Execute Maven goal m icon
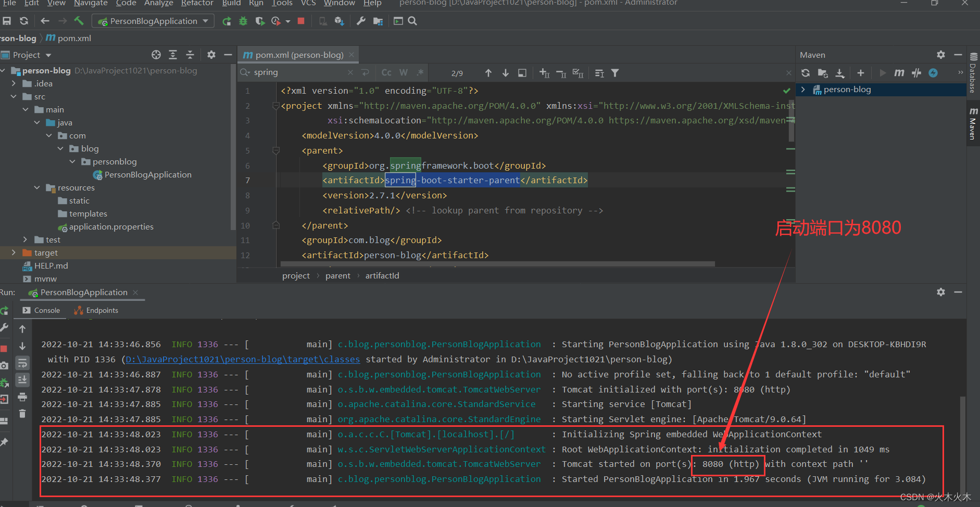The width and height of the screenshot is (980, 507). tap(899, 73)
